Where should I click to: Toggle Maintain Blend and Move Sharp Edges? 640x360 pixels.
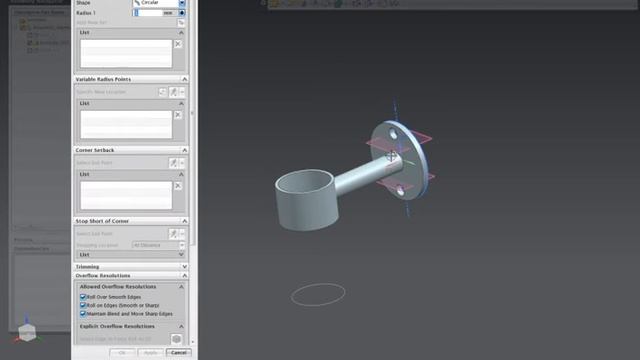pyautogui.click(x=83, y=314)
